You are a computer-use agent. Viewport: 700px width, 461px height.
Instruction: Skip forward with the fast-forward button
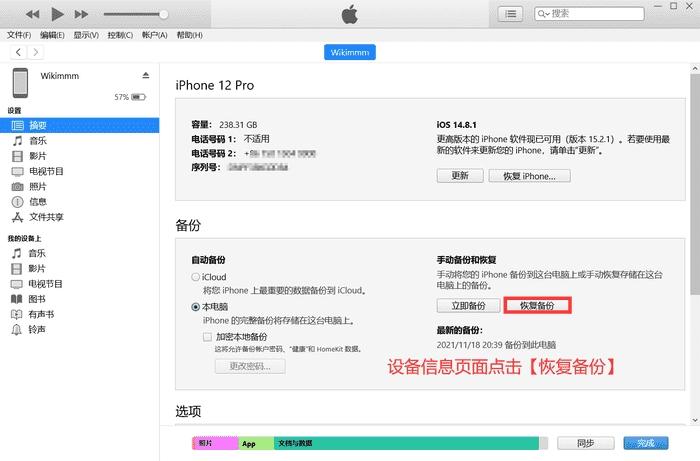81,14
